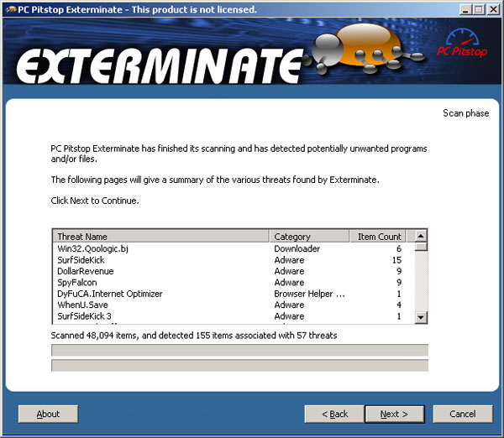Screen dimensions: 504x438
Task: Sort by Item Count column header
Action: 377,237
